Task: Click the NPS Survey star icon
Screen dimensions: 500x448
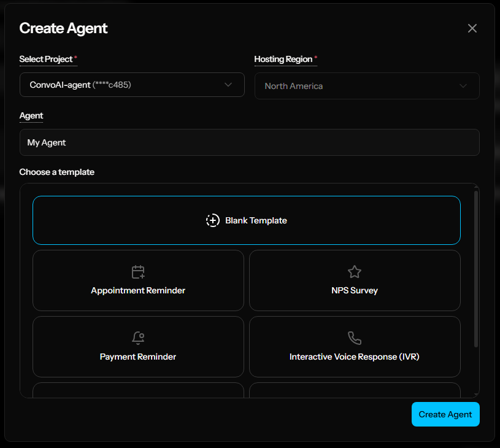Action: click(x=355, y=272)
